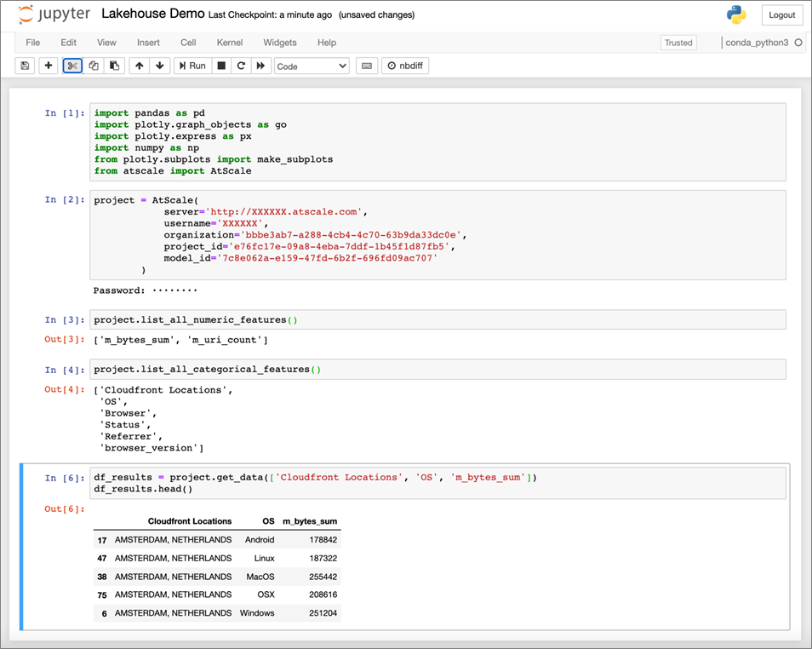Open the File menu
Screen dimensions: 812x649
(x=33, y=43)
